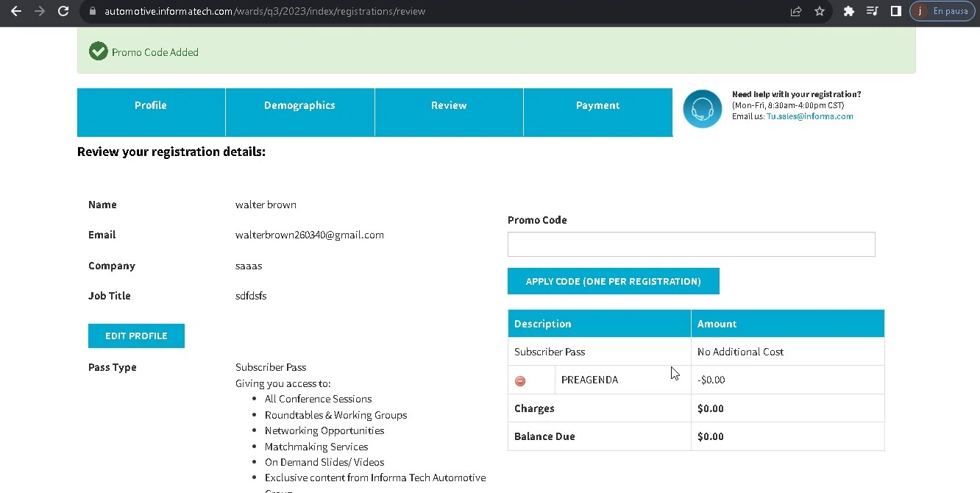Viewport: 980px width, 493px height.
Task: Bookmark page with the star icon
Action: [x=819, y=11]
